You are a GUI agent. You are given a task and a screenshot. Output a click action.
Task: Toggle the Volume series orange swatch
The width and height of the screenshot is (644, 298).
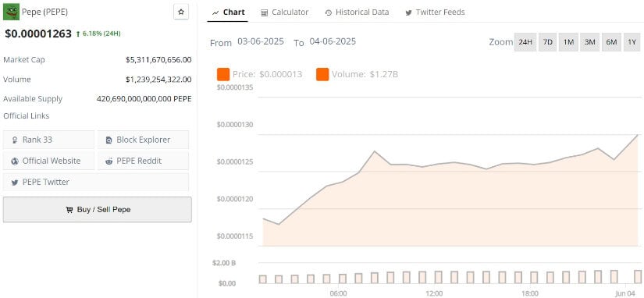[322, 75]
